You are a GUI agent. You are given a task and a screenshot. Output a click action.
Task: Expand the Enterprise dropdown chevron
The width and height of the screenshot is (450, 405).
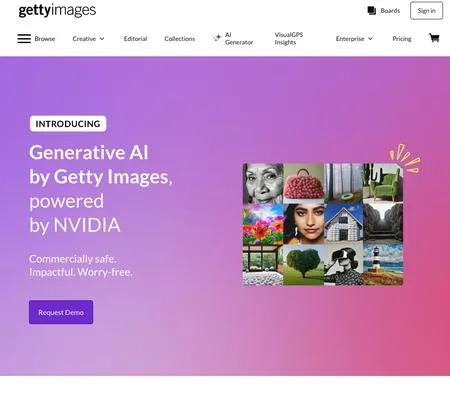[370, 39]
